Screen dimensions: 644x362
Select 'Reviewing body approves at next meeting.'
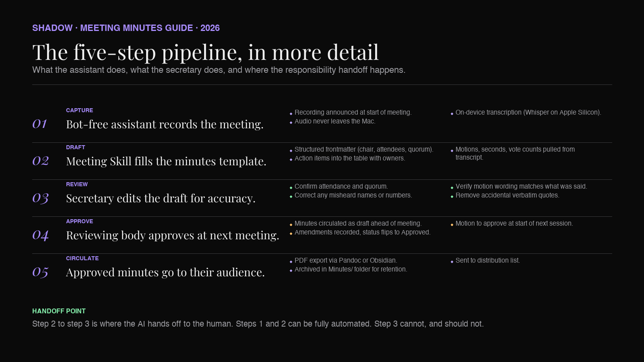click(x=172, y=235)
